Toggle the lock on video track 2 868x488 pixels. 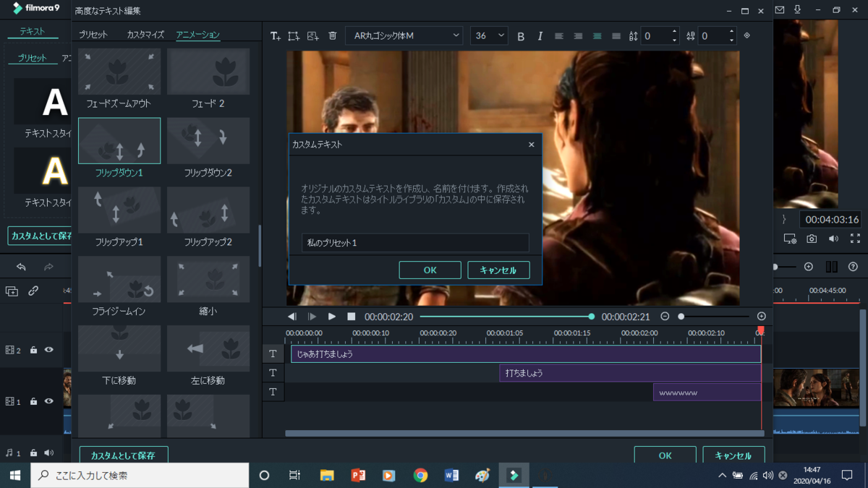[x=33, y=350]
